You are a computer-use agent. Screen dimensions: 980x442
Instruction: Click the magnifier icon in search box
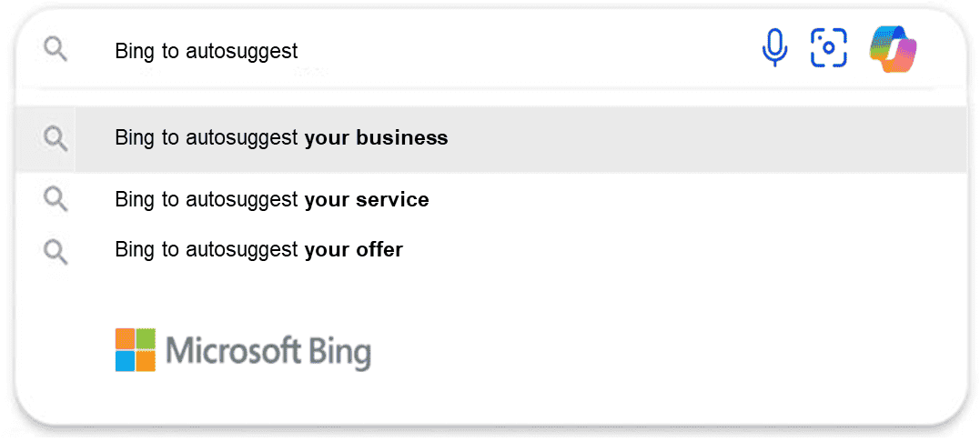click(x=56, y=49)
